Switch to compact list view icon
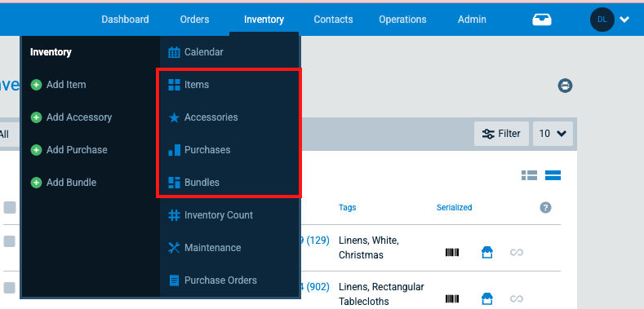 click(529, 175)
